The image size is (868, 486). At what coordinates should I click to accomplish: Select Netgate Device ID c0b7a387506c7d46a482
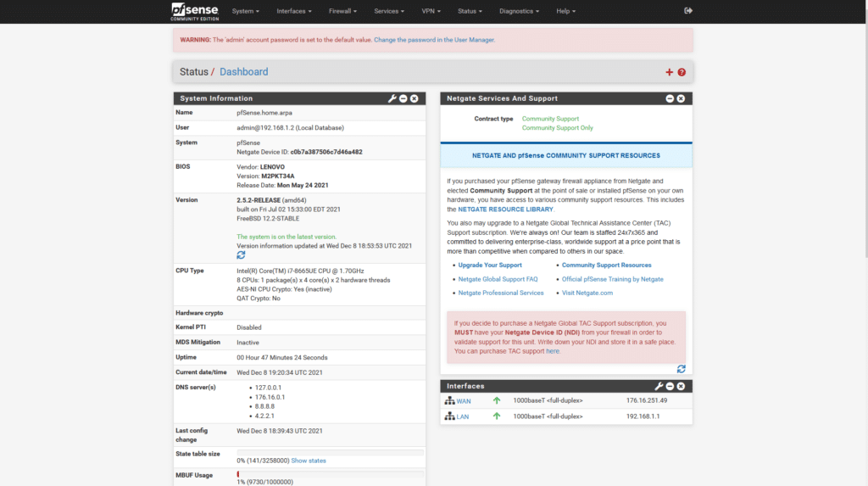point(326,152)
